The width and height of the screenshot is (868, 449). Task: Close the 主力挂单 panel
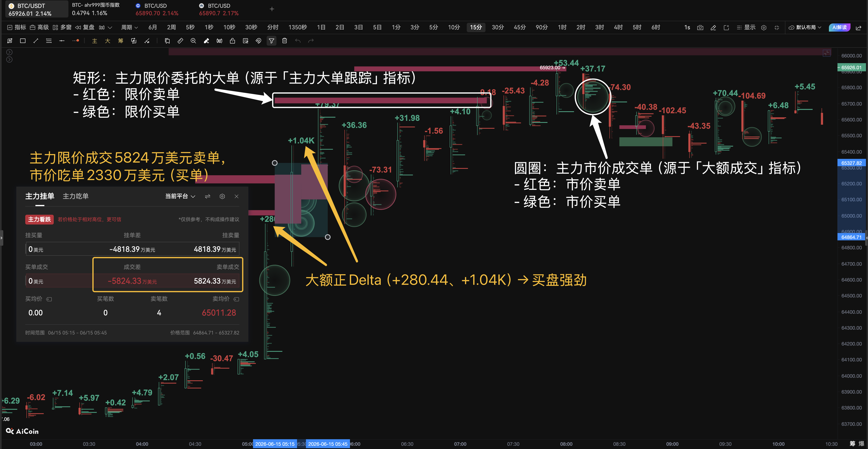coord(237,196)
